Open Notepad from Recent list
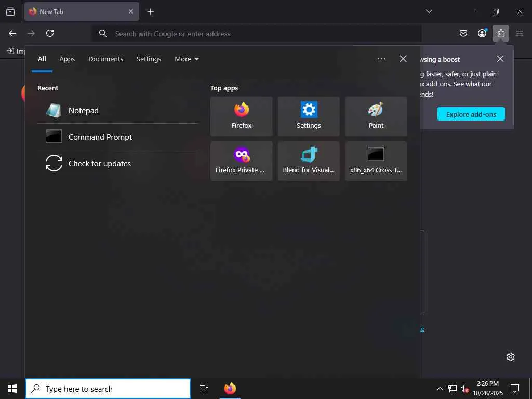The width and height of the screenshot is (532, 399). click(118, 110)
